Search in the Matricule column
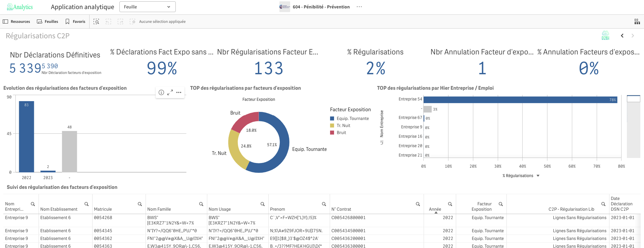The width and height of the screenshot is (644, 248). [140, 204]
